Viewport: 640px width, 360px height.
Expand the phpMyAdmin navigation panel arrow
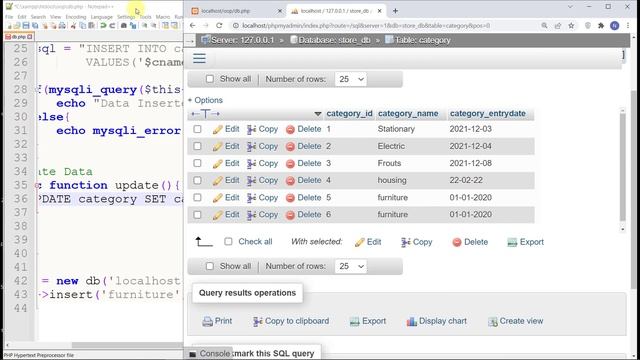click(x=189, y=41)
